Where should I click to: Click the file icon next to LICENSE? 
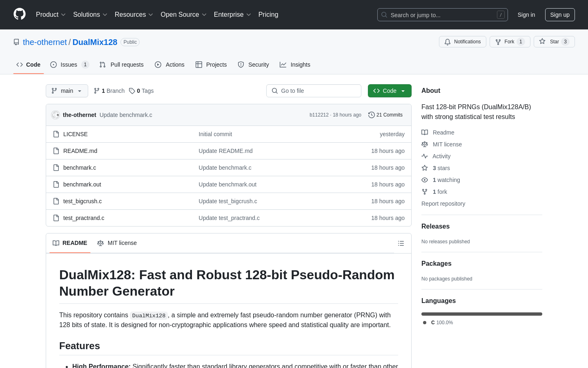pyautogui.click(x=56, y=134)
